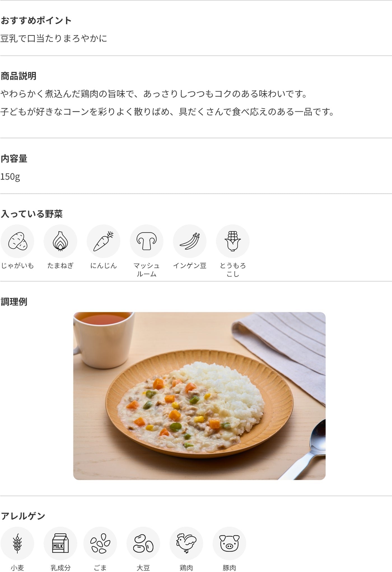Click the onion (たまねぎ) icon
392x572 pixels.
tap(60, 241)
